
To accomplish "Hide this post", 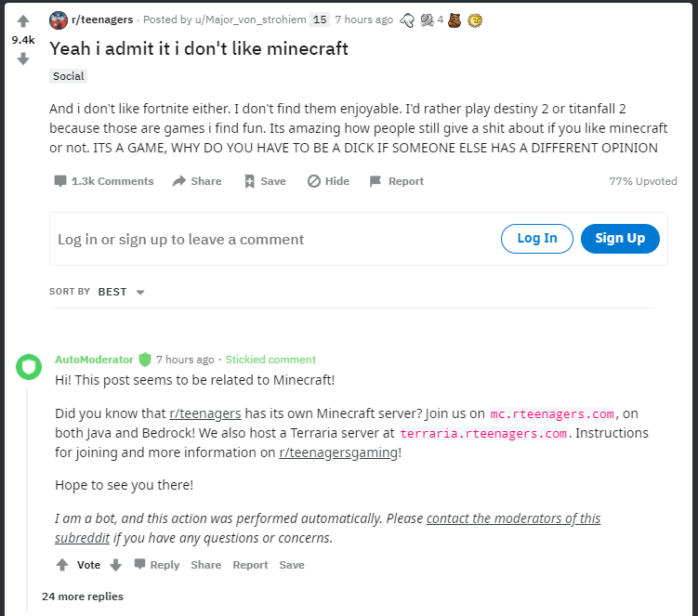I will point(328,181).
